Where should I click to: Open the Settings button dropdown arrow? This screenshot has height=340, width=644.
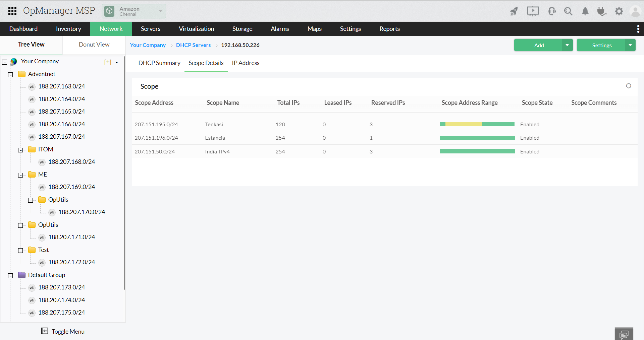(630, 45)
